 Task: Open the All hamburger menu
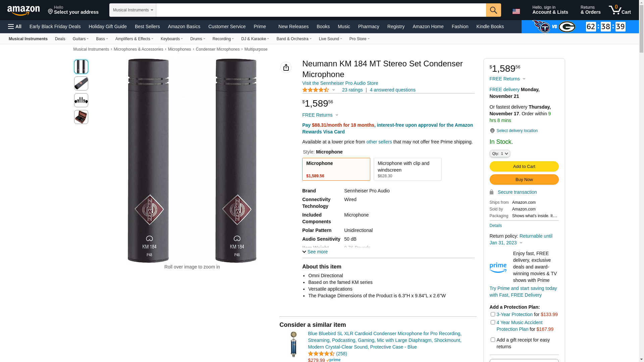(x=15, y=26)
